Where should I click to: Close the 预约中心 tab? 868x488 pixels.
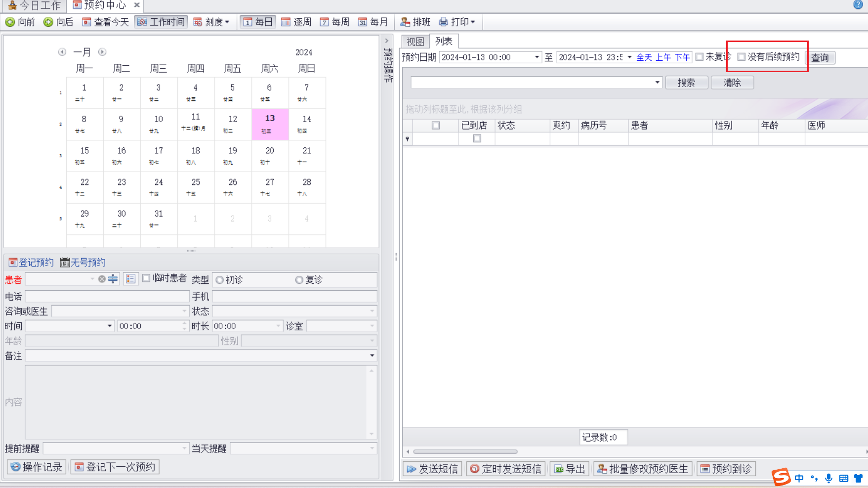click(137, 5)
